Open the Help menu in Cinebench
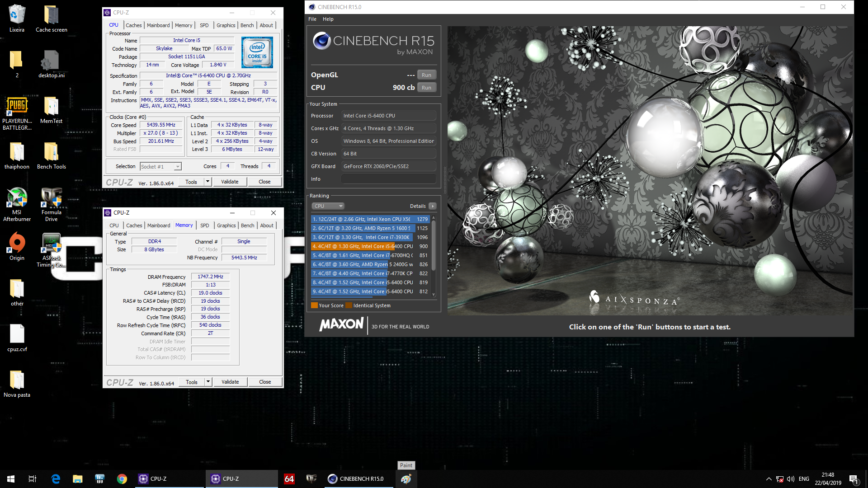This screenshot has height=488, width=868. click(328, 19)
